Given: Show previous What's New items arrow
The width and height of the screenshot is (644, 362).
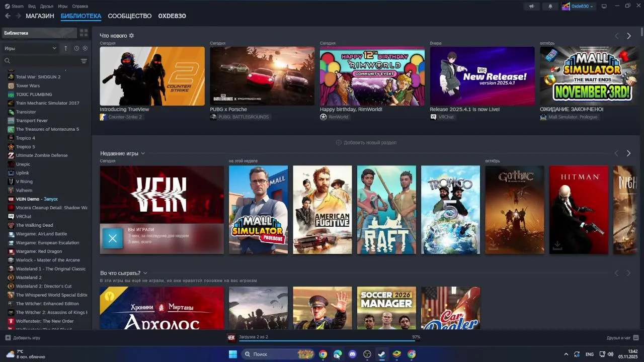Looking at the screenshot, I should click(616, 36).
